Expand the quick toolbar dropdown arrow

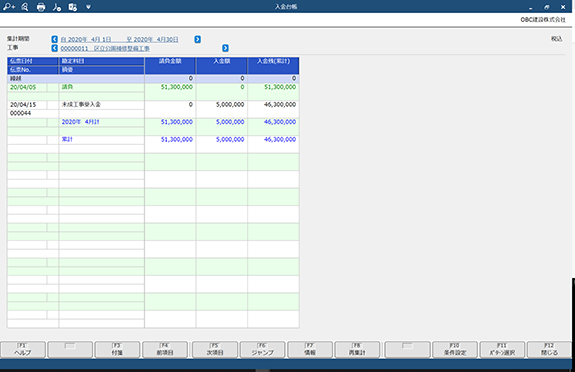point(88,7)
